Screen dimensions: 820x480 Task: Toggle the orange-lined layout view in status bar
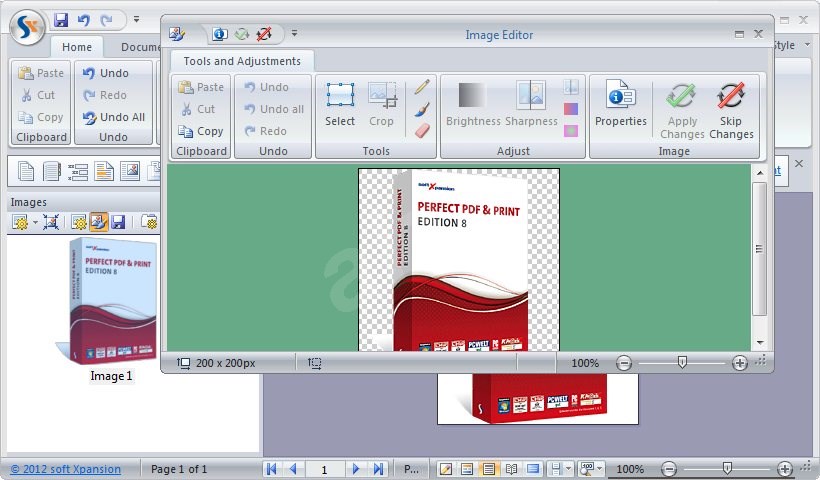(466, 469)
